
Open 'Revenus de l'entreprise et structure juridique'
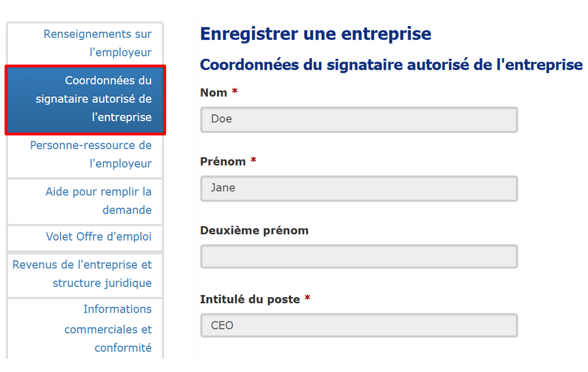click(x=84, y=275)
